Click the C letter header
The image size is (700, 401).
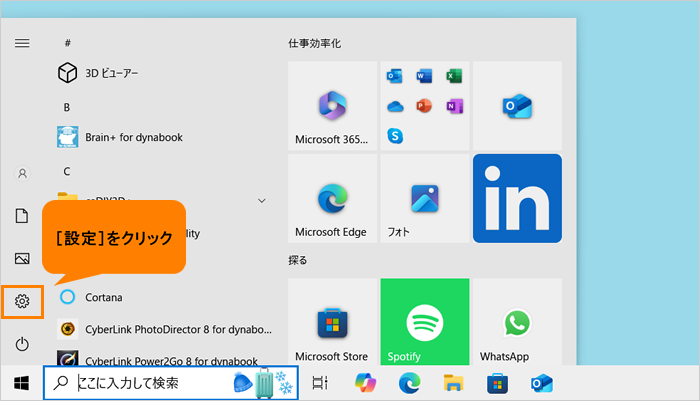(67, 171)
